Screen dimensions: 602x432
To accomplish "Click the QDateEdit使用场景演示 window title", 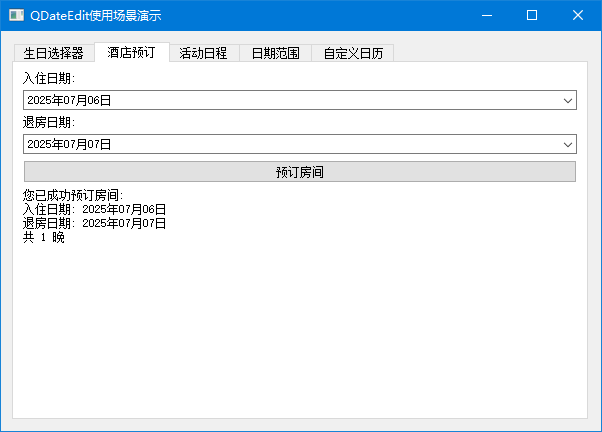I will pyautogui.click(x=96, y=16).
